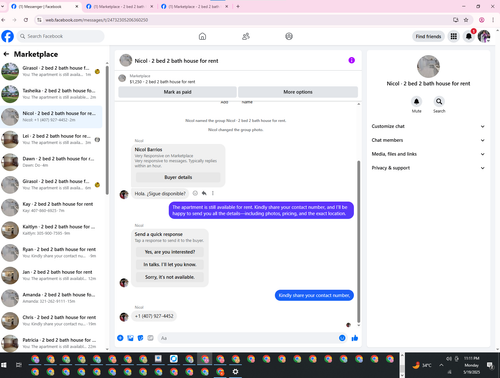This screenshot has width=500, height=378.
Task: Open new browser tab plus button
Action: point(238,6)
